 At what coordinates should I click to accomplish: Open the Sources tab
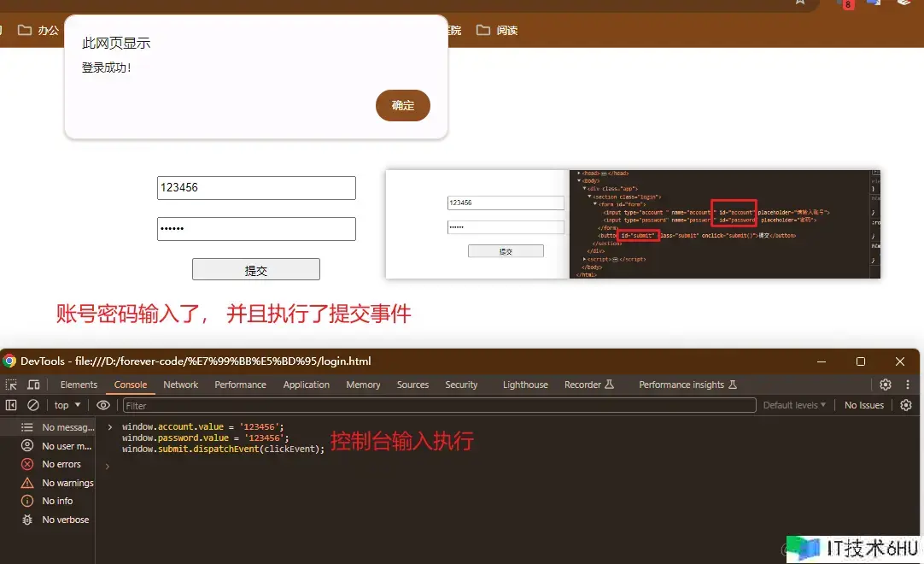pyautogui.click(x=412, y=385)
